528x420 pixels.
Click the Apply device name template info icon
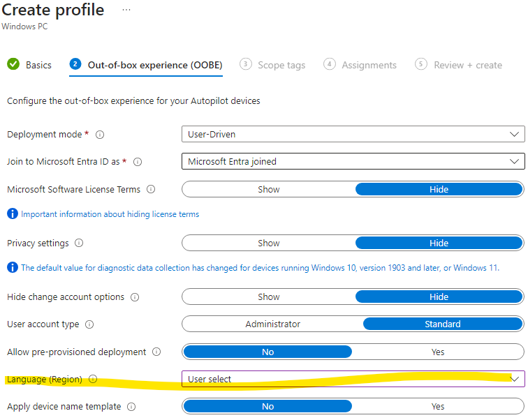pyautogui.click(x=131, y=407)
